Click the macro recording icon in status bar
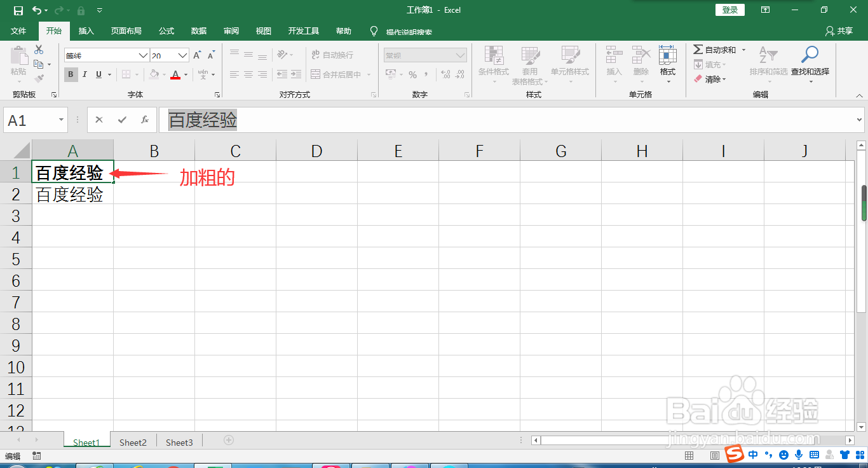868x468 pixels. pos(36,456)
